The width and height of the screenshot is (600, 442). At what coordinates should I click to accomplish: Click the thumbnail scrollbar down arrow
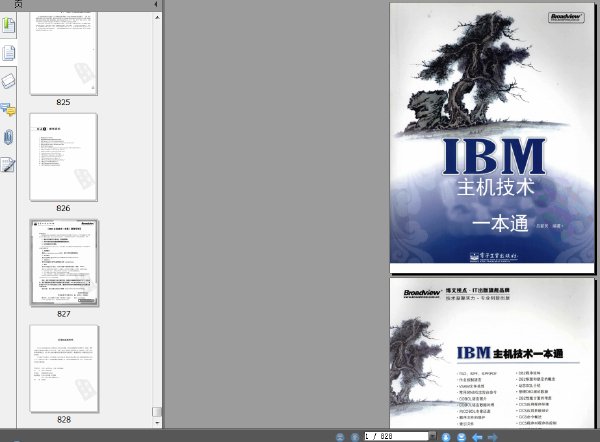pyautogui.click(x=157, y=423)
